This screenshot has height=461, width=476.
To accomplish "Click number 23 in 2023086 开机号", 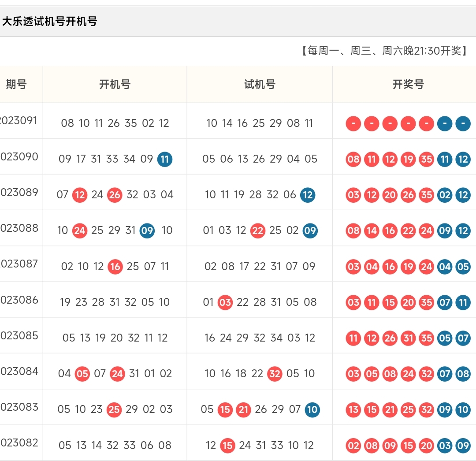I will [x=82, y=302].
